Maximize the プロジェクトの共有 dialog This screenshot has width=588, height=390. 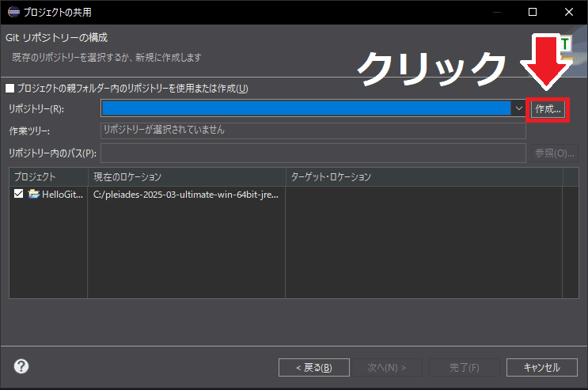pos(533,12)
